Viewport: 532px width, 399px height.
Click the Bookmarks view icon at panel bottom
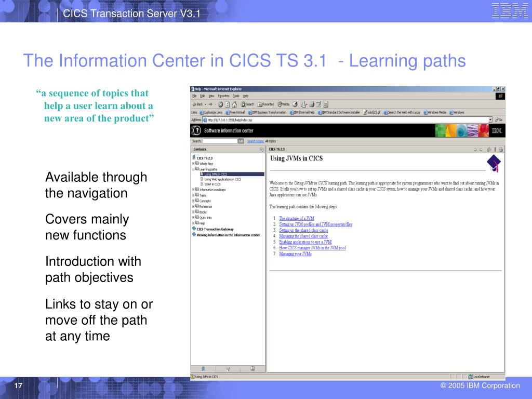coord(252,369)
